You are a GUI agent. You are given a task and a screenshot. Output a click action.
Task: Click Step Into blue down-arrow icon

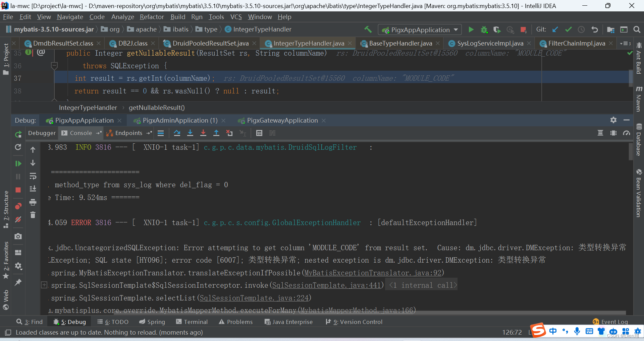click(x=190, y=133)
